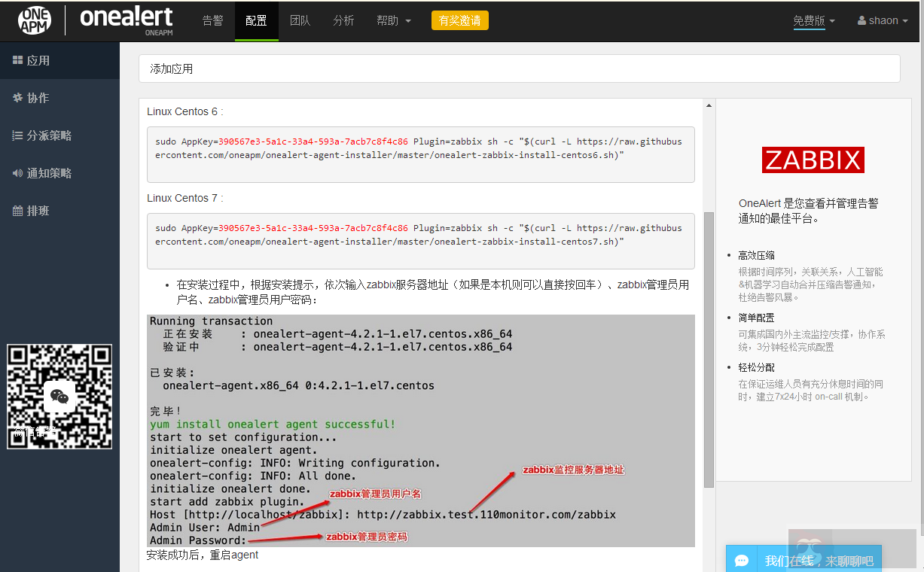Screen dimensions: 924x572
Task: Click the chat bubble icon bottom right
Action: point(742,559)
